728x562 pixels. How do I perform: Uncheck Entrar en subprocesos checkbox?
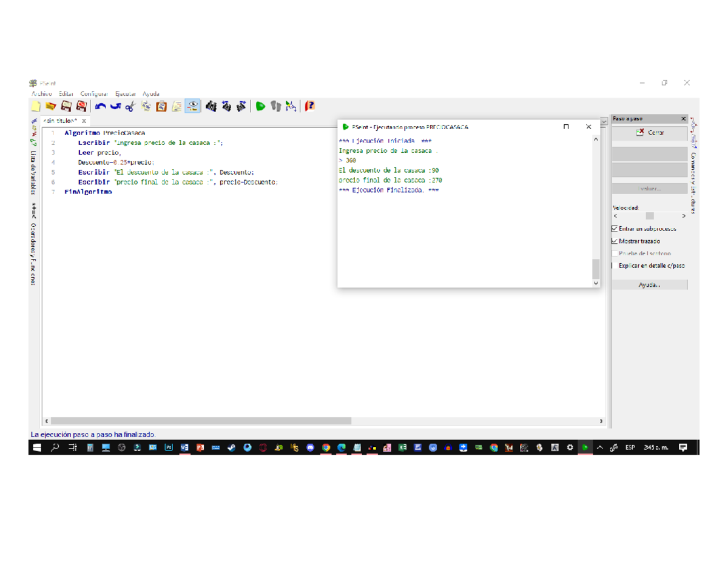coord(615,229)
